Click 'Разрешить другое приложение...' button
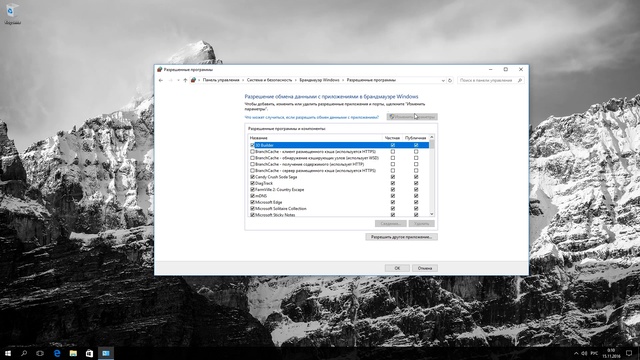The height and width of the screenshot is (360, 640). 402,237
